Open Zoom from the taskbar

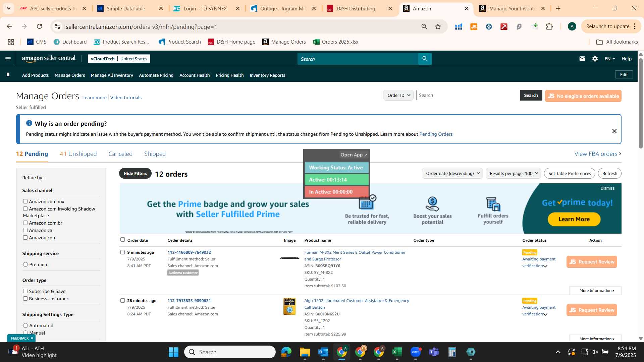[x=415, y=352]
